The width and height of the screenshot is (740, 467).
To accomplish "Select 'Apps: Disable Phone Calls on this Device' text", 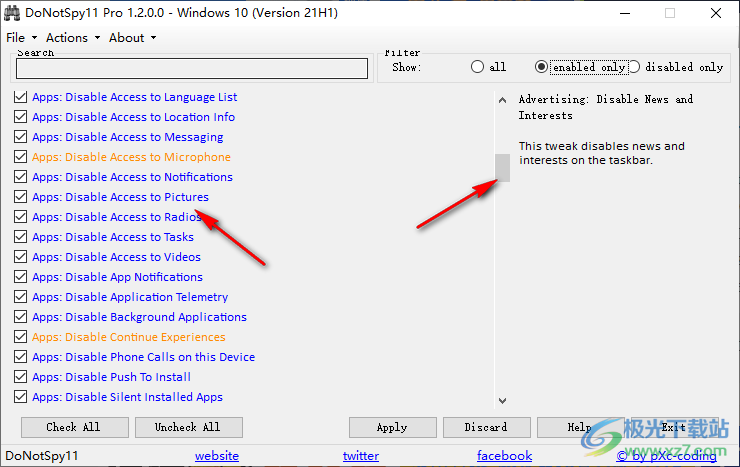I will click(143, 357).
